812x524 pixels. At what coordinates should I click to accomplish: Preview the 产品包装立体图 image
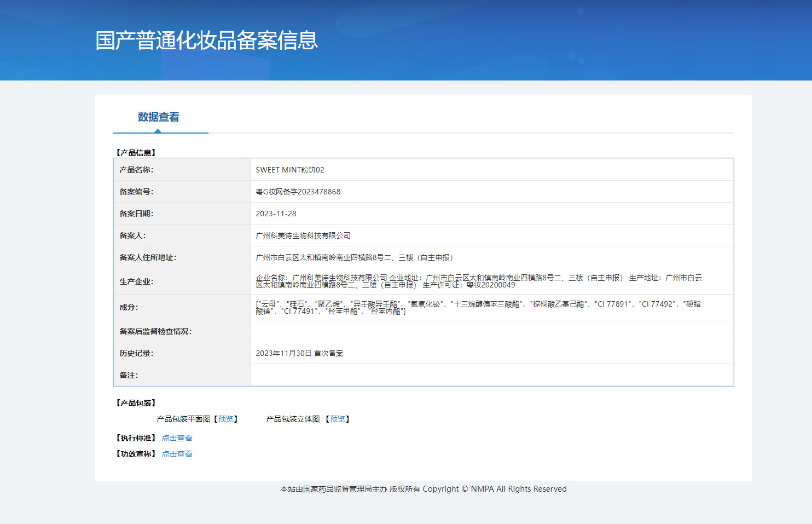[338, 419]
